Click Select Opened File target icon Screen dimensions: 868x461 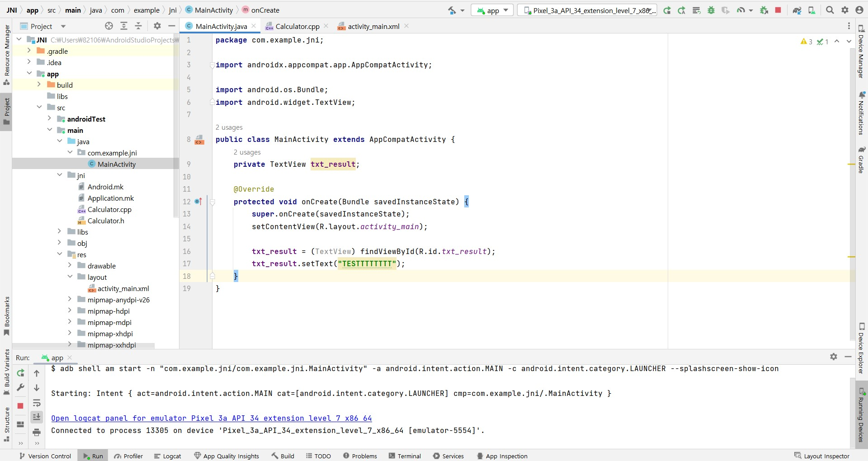tap(109, 26)
